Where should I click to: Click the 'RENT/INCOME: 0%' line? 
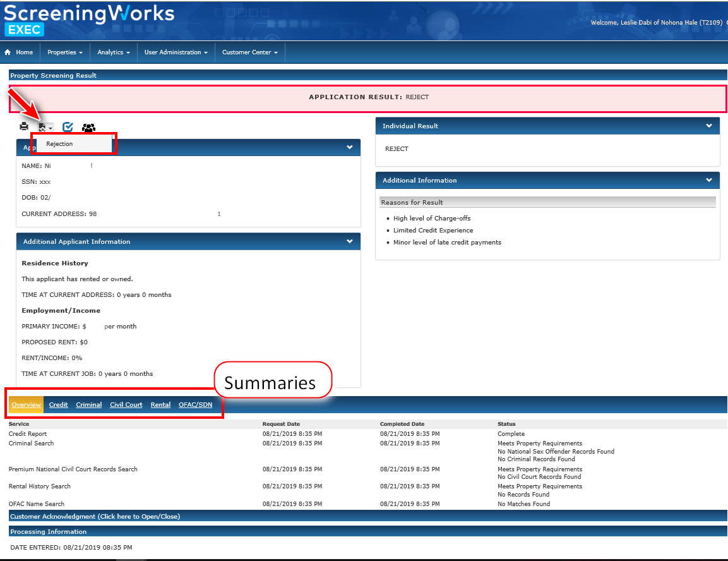52,358
